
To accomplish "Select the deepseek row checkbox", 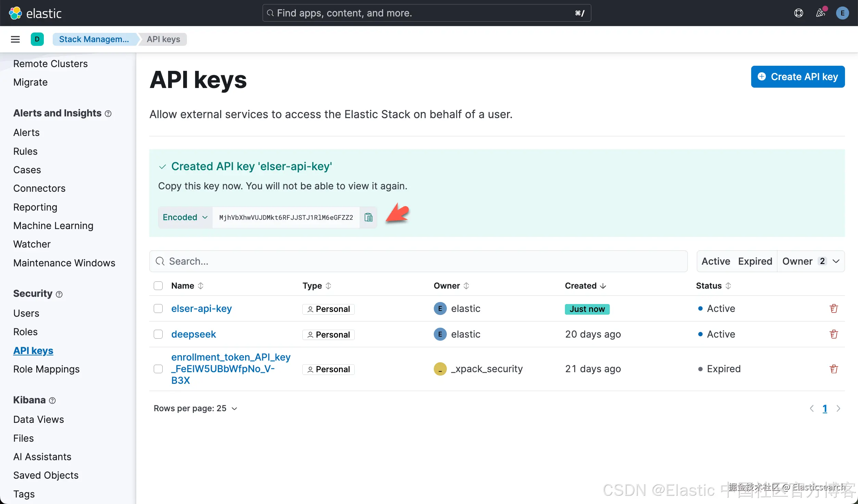I will click(x=158, y=334).
